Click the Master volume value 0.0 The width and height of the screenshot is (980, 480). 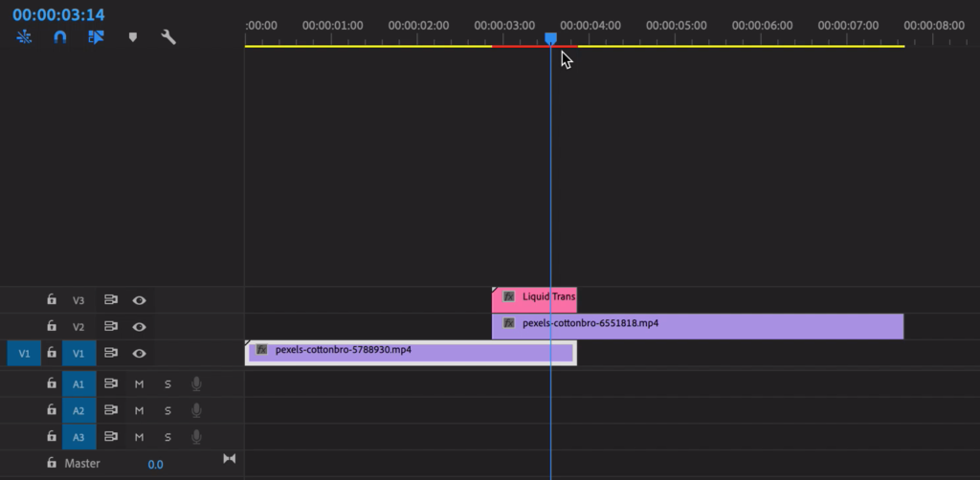click(155, 465)
